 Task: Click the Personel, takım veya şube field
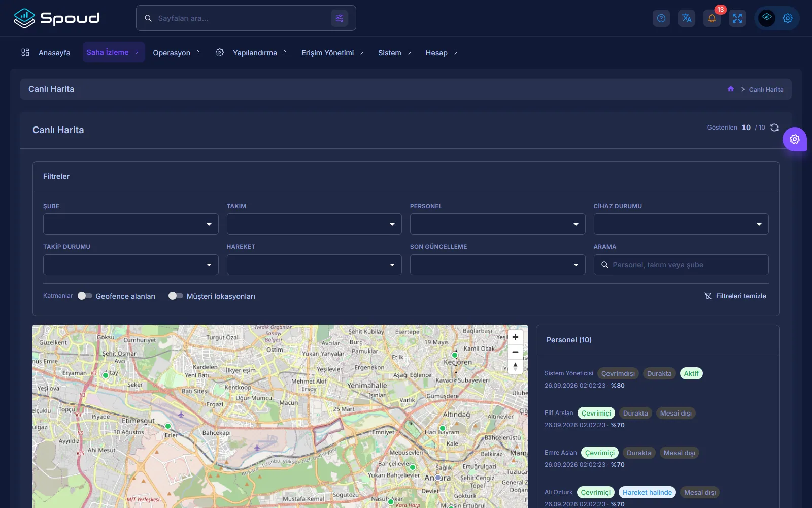coord(681,265)
